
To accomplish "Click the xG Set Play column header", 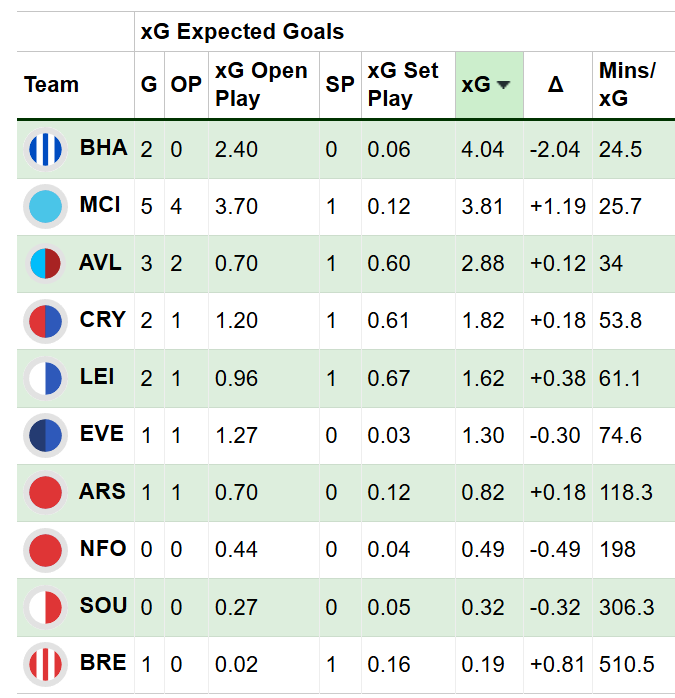I will (x=403, y=85).
